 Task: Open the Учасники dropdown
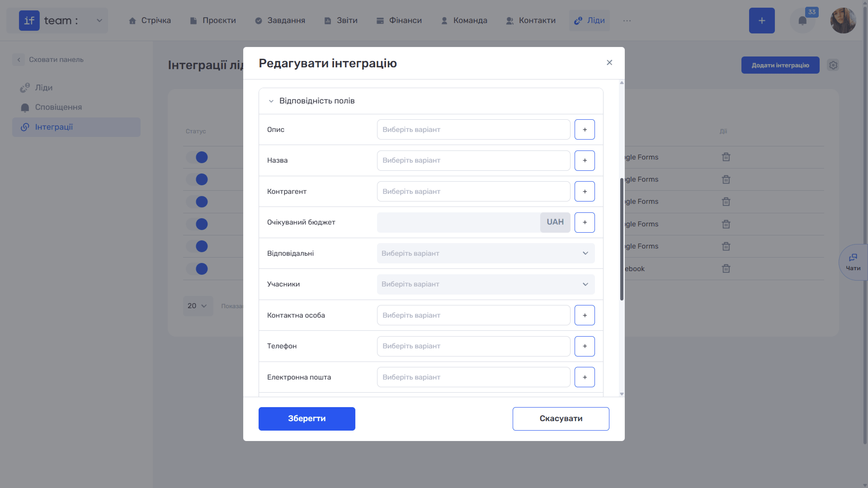tap(486, 284)
